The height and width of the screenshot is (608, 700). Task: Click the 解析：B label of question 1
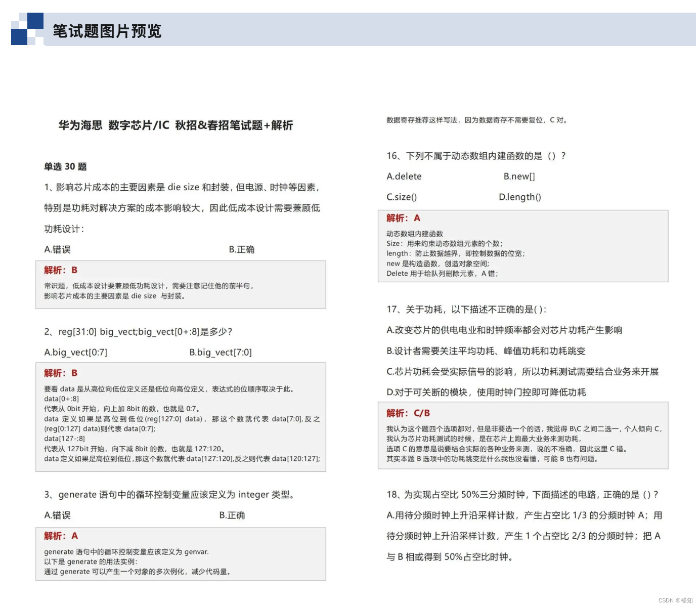point(61,270)
